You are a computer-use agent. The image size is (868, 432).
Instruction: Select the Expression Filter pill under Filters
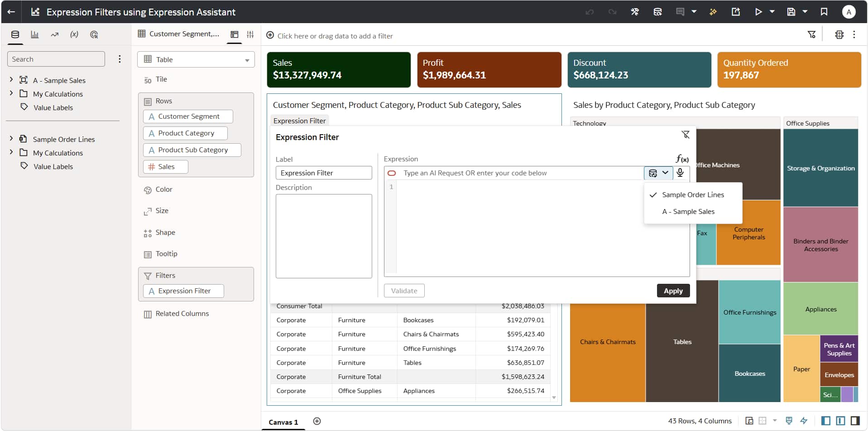[x=184, y=291]
